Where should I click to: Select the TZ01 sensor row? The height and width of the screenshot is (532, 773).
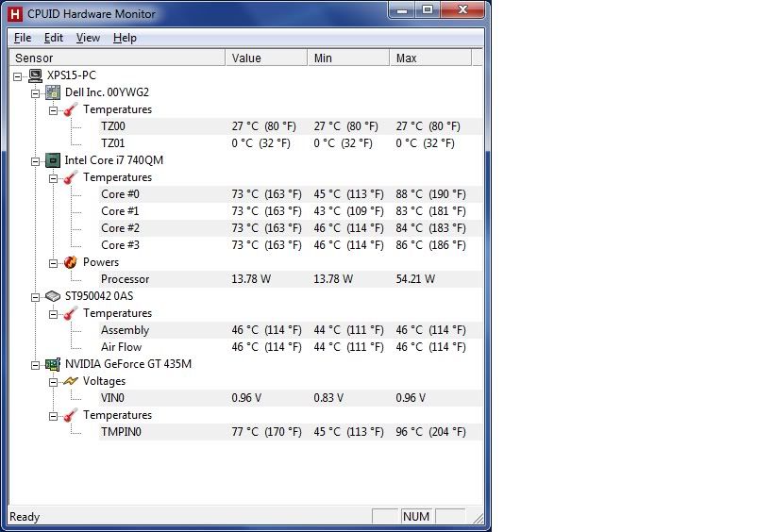[291, 143]
